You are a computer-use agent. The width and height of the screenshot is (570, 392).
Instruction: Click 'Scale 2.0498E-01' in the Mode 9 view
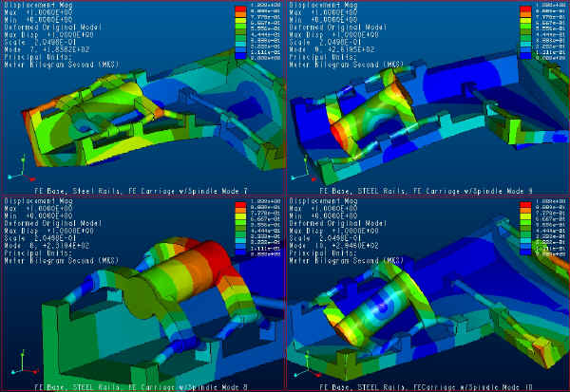pos(325,42)
